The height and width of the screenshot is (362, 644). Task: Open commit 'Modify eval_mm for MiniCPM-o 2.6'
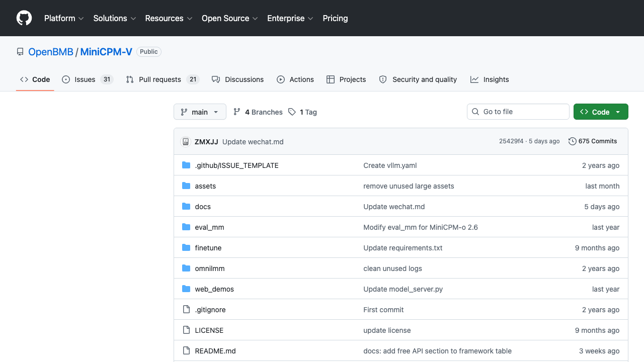421,227
